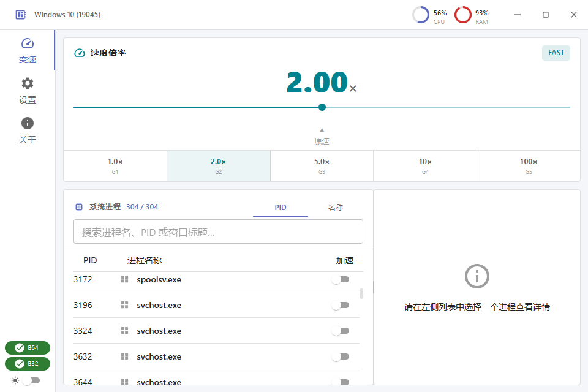This screenshot has width=588, height=392.
Task: Open the 设置 settings gear in the sidebar
Action: [x=28, y=91]
